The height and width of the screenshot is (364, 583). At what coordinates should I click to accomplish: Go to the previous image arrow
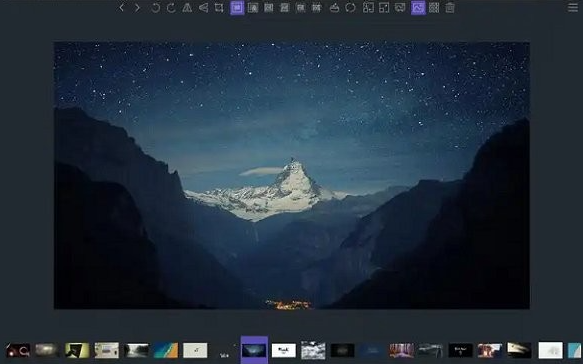pyautogui.click(x=121, y=7)
